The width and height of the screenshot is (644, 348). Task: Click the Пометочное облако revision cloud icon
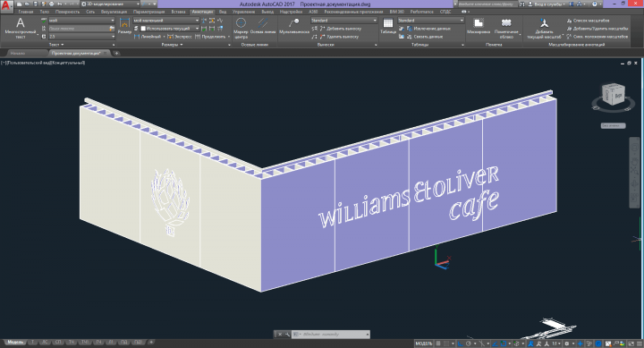click(x=506, y=28)
